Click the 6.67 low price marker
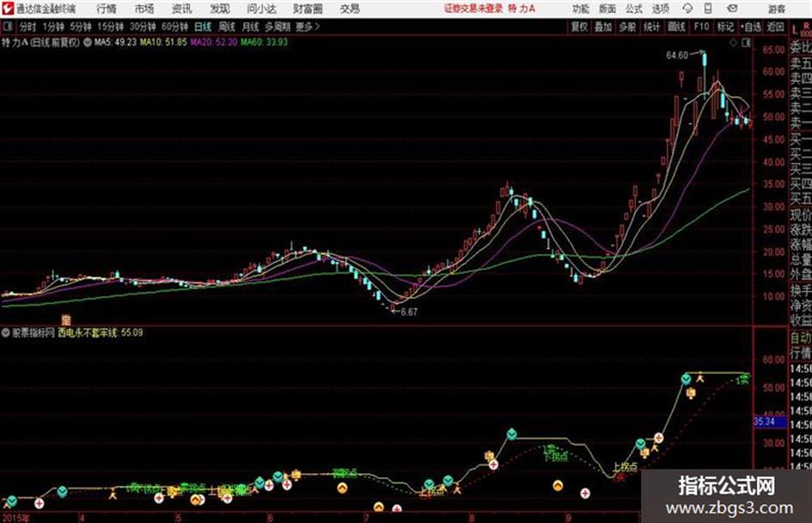This screenshot has width=812, height=523. pyautogui.click(x=409, y=312)
